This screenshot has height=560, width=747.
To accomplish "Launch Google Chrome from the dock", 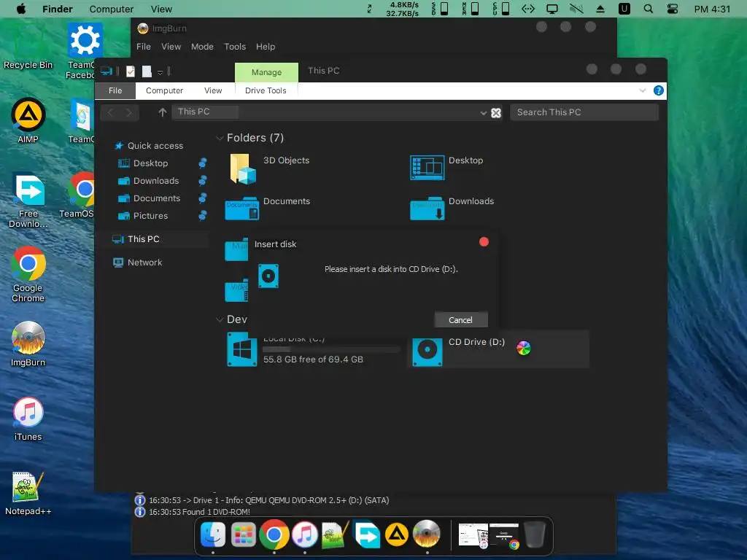I will coord(274,534).
